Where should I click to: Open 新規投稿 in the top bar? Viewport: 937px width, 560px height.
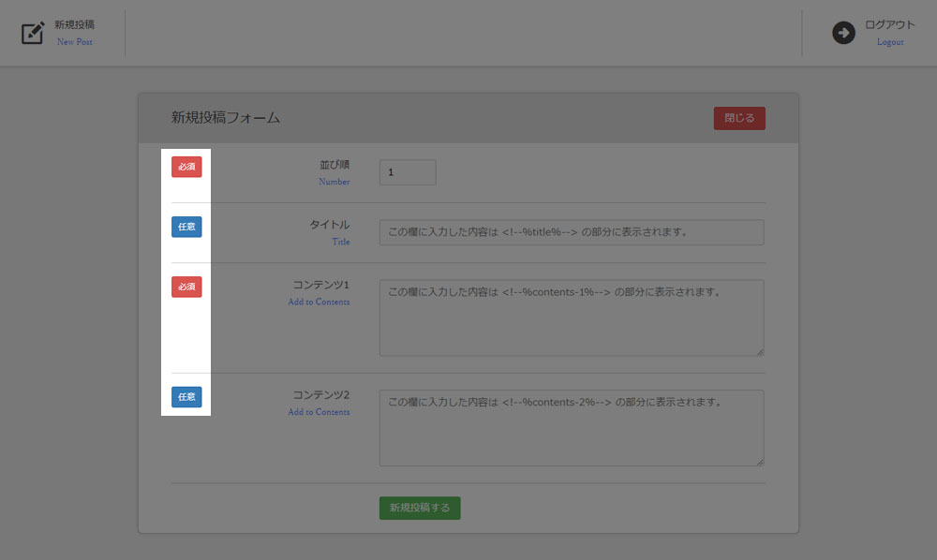pyautogui.click(x=75, y=24)
